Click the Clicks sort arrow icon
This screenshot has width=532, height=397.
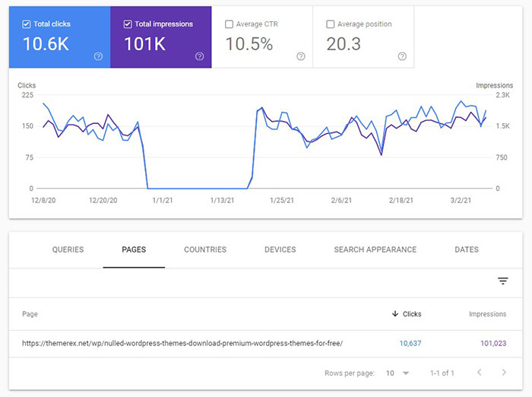click(394, 314)
